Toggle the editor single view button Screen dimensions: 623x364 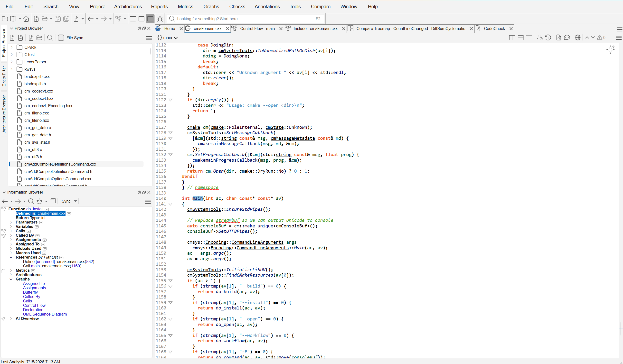coord(529,37)
